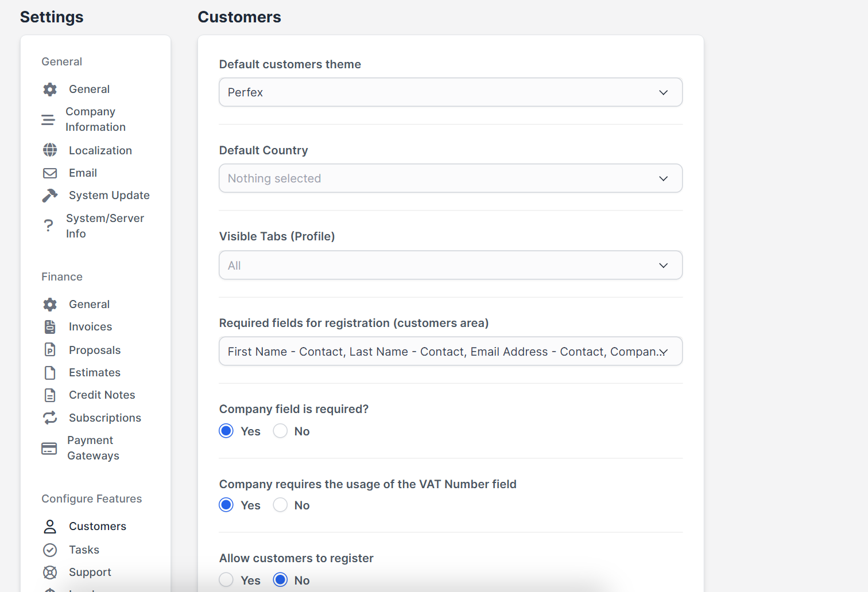Click the Customers person icon
This screenshot has height=592, width=868.
[50, 527]
